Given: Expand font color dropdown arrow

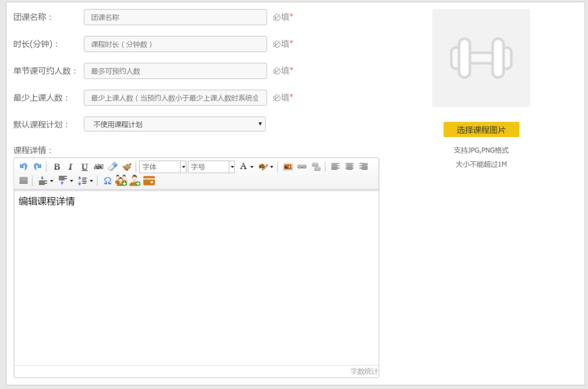Looking at the screenshot, I should pyautogui.click(x=252, y=167).
